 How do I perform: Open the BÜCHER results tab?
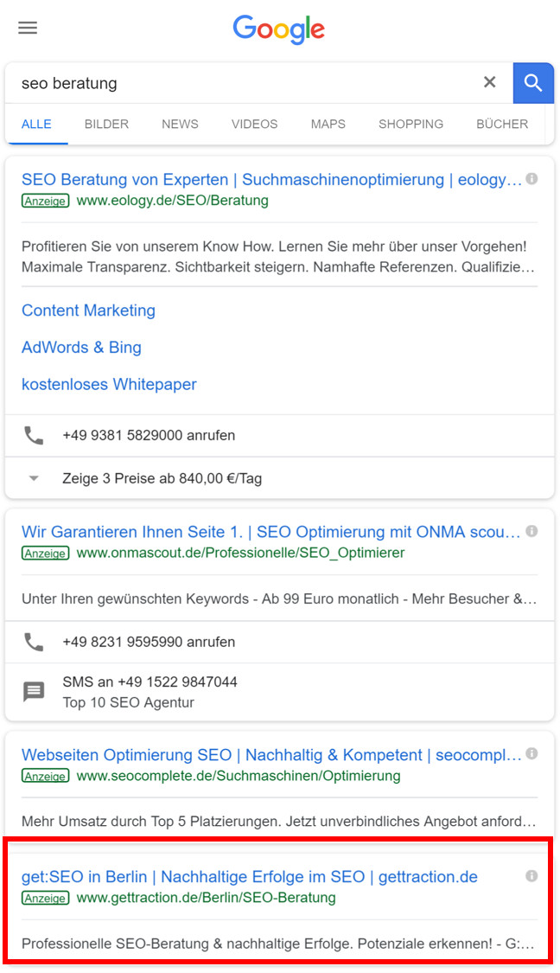(x=502, y=124)
